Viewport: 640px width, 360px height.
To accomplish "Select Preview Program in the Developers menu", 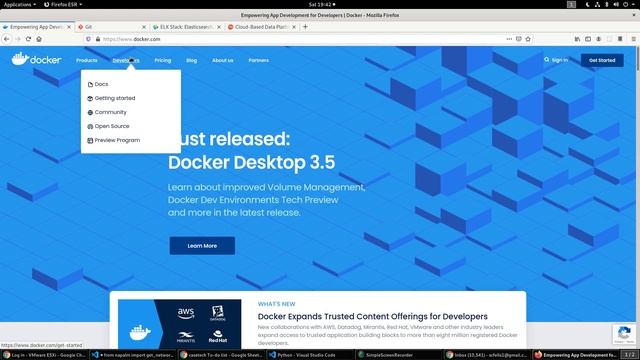I will coord(113,140).
